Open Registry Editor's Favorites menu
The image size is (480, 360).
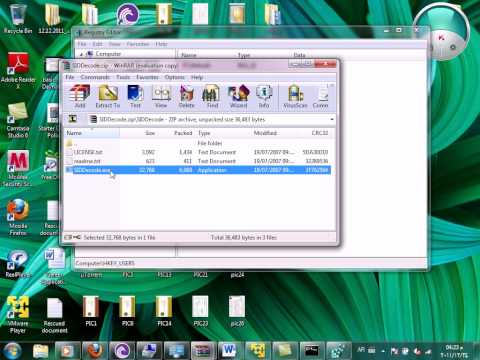pyautogui.click(x=138, y=44)
